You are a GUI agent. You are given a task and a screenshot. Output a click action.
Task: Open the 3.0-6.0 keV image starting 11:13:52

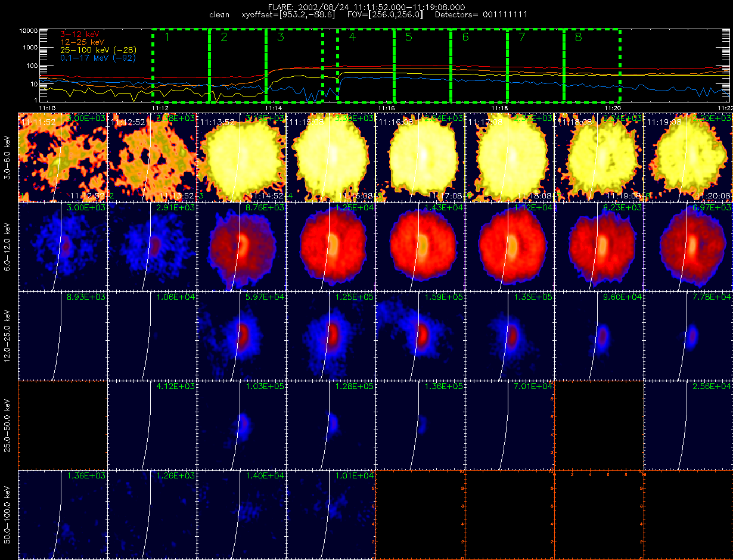242,157
